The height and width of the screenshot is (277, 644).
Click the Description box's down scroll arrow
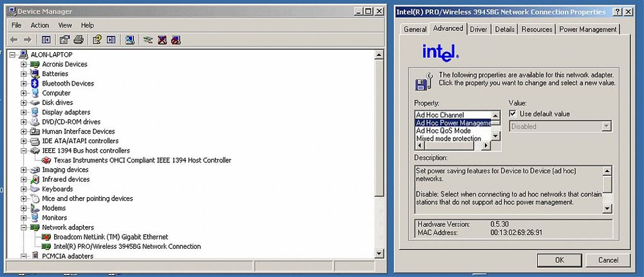tap(607, 209)
